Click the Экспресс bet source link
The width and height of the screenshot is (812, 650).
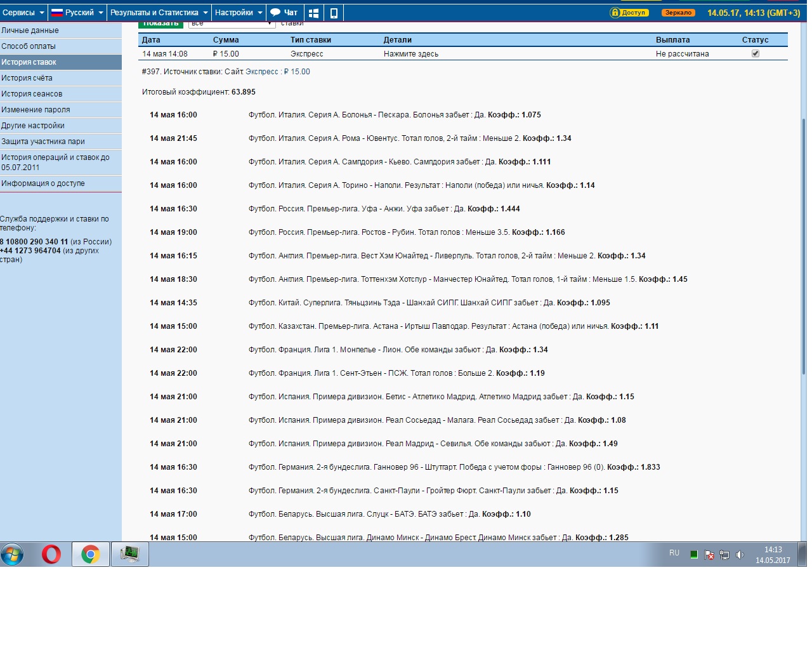pos(261,72)
